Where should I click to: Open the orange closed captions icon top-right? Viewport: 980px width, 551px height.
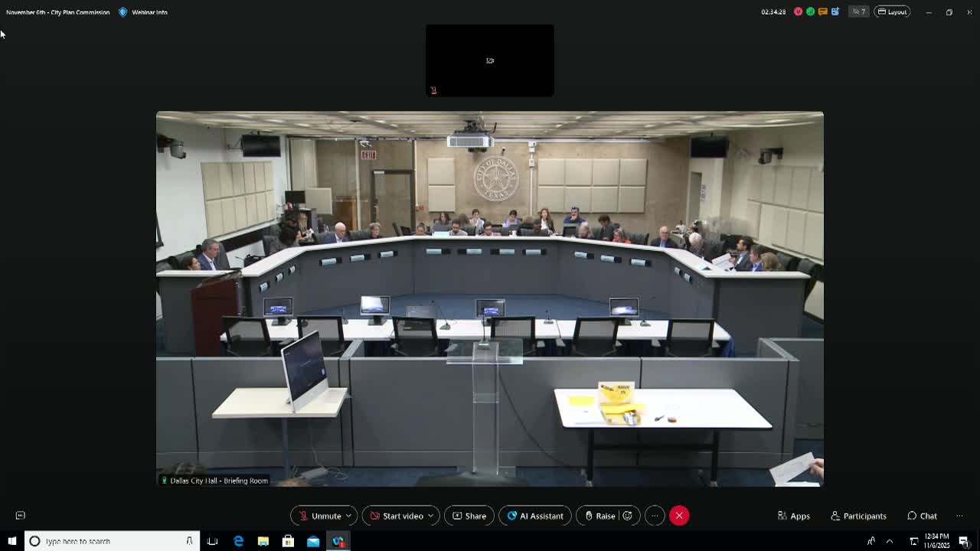click(822, 11)
